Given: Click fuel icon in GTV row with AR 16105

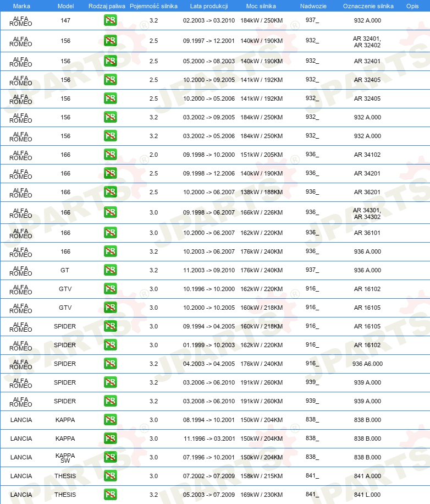Looking at the screenshot, I should (x=110, y=307).
